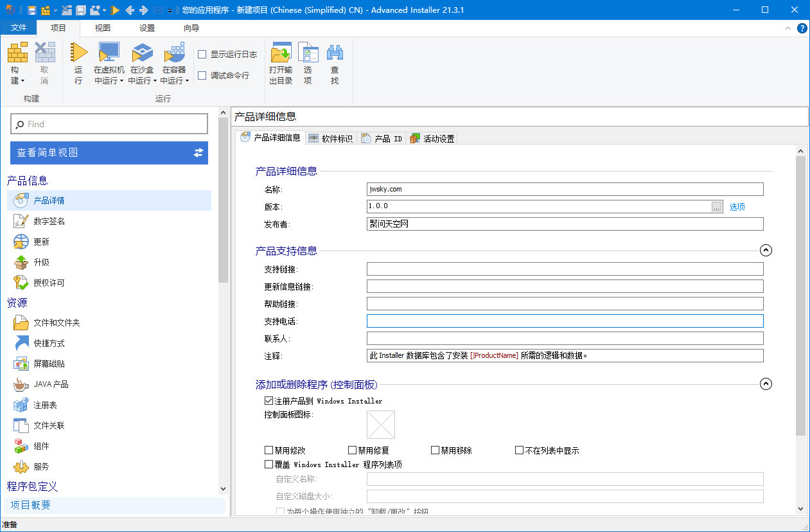Select 数字签名 in the left sidebar
810x532 pixels.
49,221
